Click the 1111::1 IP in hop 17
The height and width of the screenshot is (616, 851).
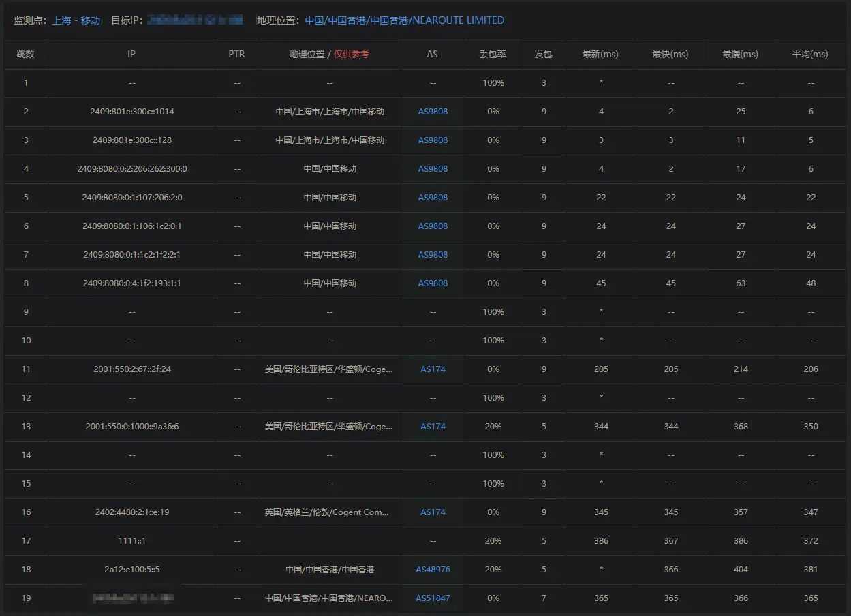coord(132,541)
